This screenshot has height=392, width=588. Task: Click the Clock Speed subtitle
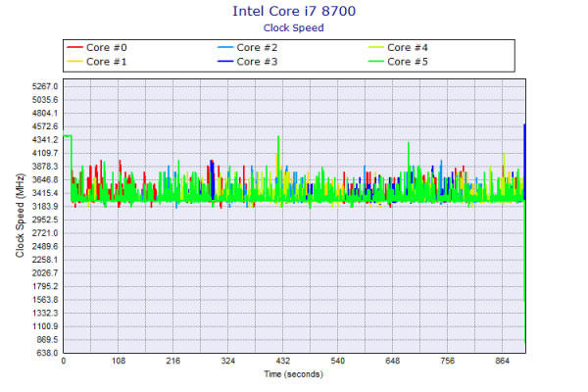pos(294,28)
